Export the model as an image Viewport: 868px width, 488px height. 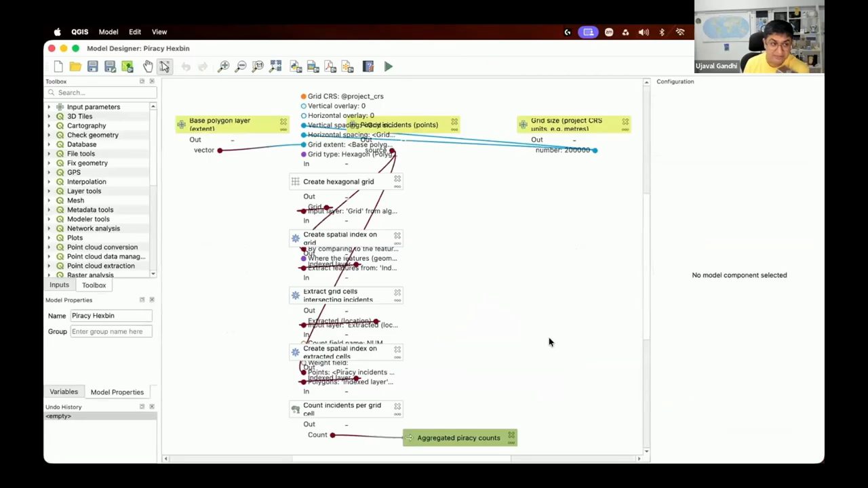pos(313,66)
